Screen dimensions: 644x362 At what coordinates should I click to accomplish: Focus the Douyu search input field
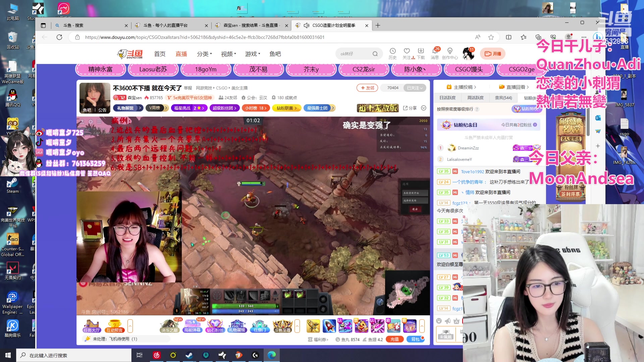(x=354, y=54)
